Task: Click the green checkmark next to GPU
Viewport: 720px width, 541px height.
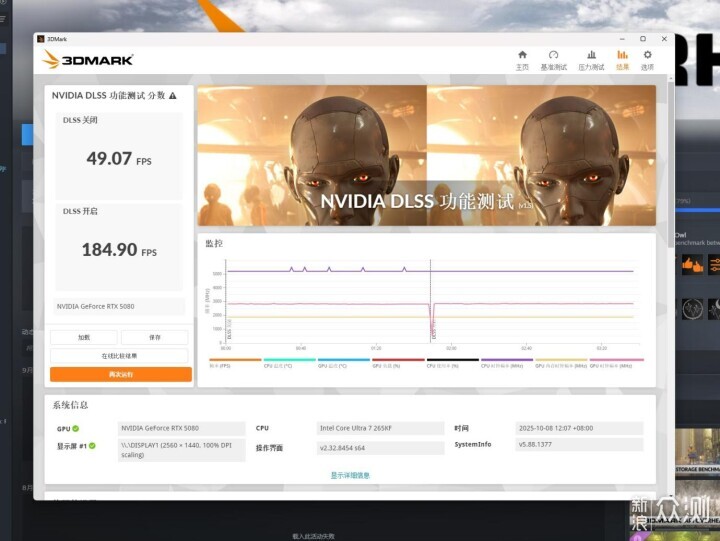Action: pyautogui.click(x=75, y=428)
